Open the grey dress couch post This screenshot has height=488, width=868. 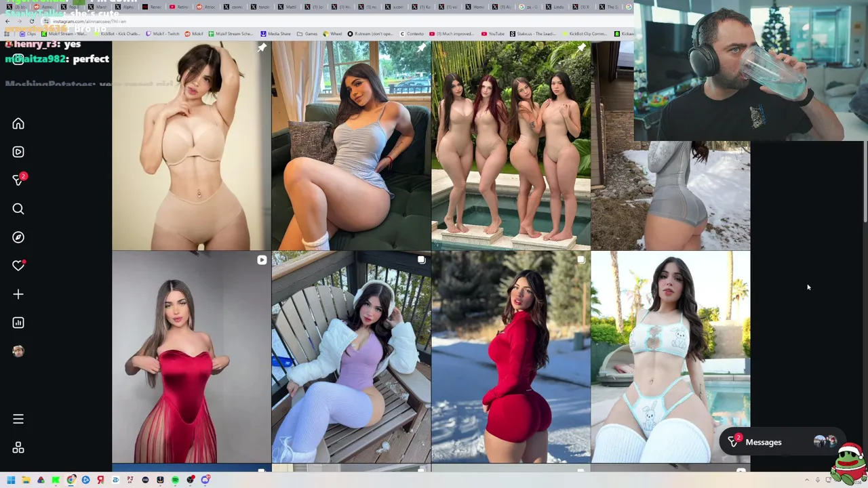click(x=351, y=146)
